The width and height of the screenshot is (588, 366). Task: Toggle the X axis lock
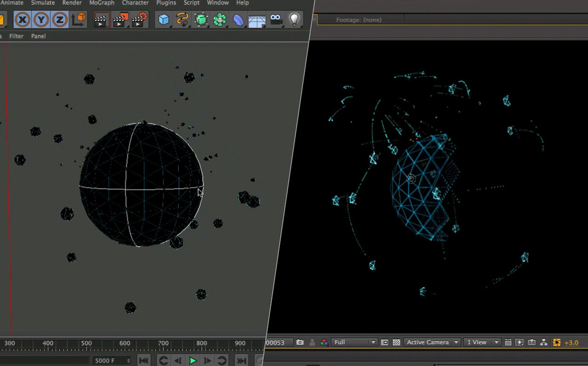pos(23,20)
